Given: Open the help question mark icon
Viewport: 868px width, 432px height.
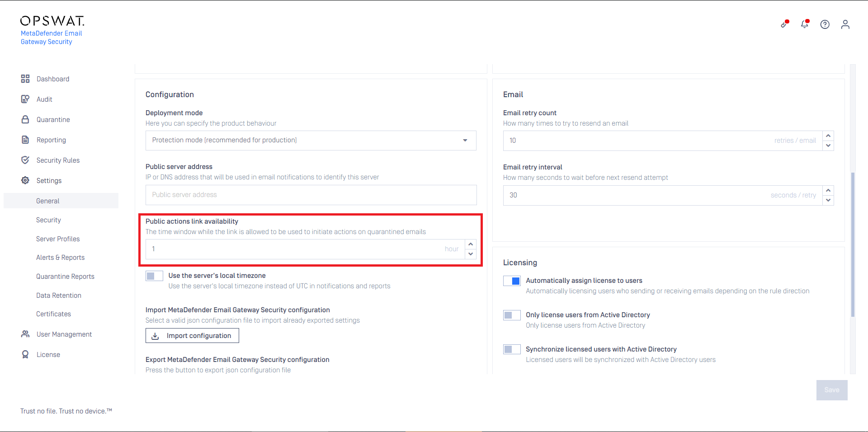Looking at the screenshot, I should pyautogui.click(x=825, y=24).
